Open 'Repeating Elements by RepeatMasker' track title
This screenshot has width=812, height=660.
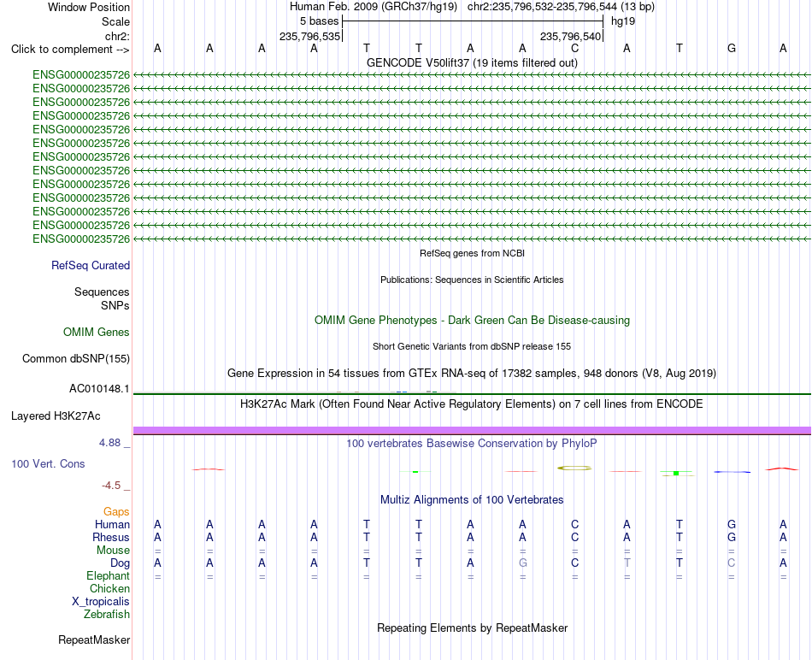tap(472, 628)
